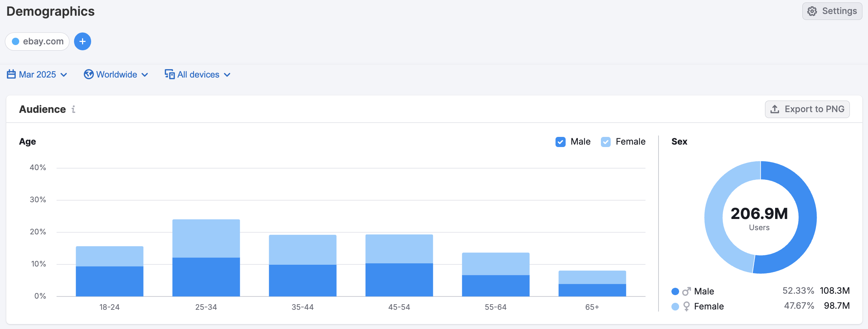Uncheck the Female checkbox
The width and height of the screenshot is (868, 329).
point(606,142)
